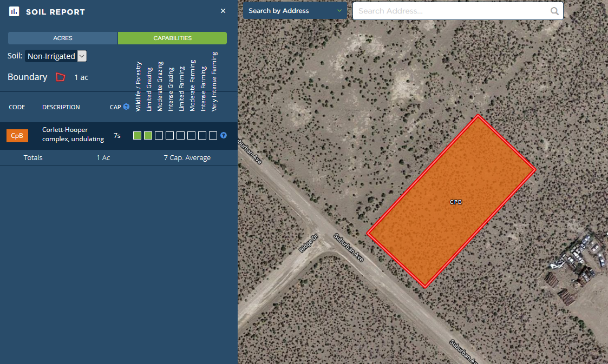
Task: Click the Limited Grazing green box
Action: pos(148,136)
